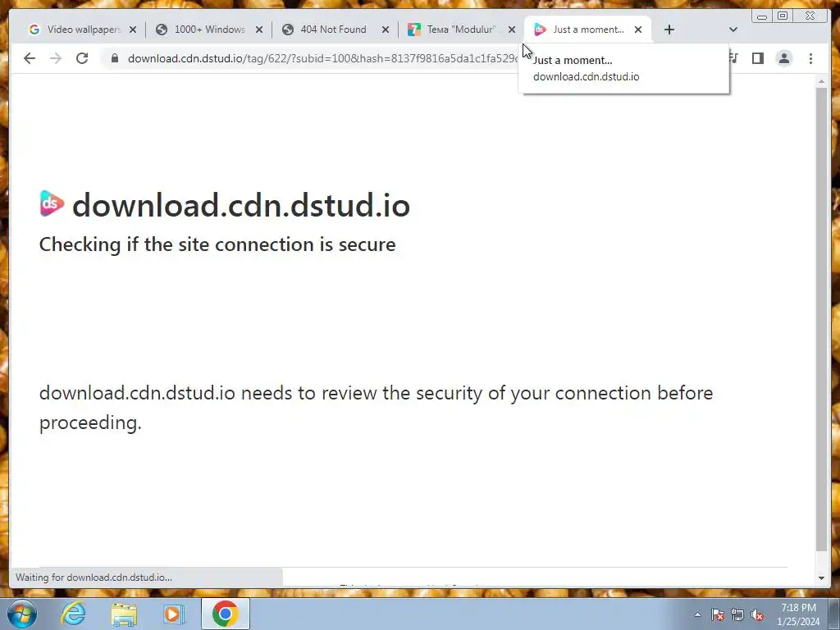This screenshot has height=630, width=840.
Task: Open the Chrome three-dot menu
Action: click(x=810, y=58)
